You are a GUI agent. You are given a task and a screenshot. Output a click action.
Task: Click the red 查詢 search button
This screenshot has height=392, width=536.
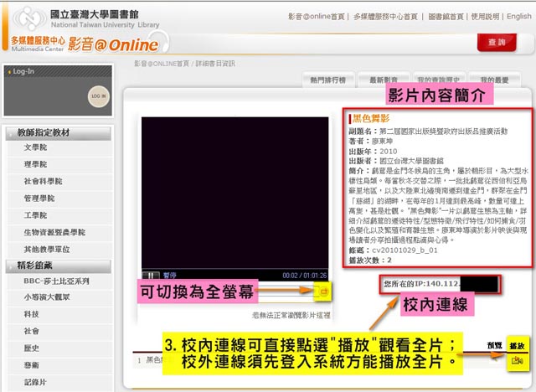497,43
